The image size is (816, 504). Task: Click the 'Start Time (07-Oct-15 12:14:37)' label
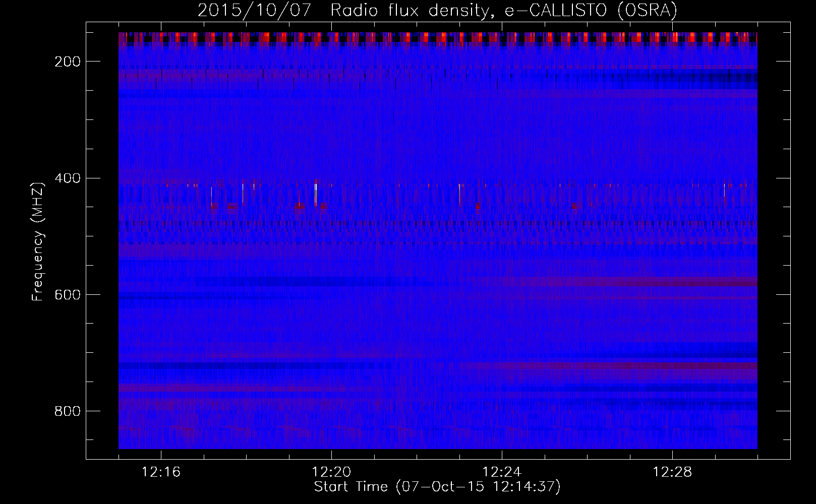(x=437, y=487)
